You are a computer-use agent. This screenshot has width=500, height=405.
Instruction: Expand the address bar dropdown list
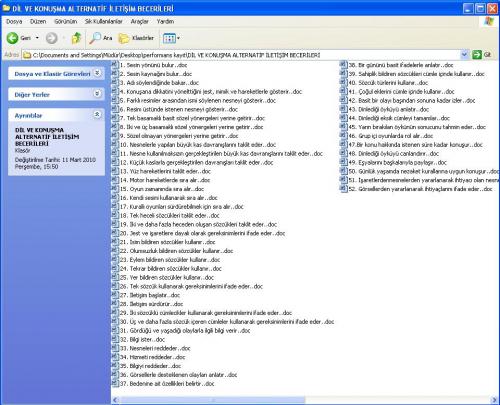[x=464, y=54]
